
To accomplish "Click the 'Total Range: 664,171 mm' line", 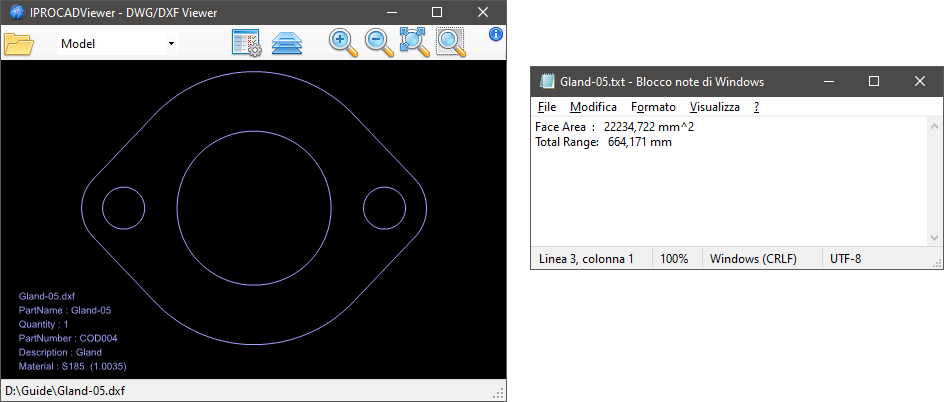I will coord(603,142).
